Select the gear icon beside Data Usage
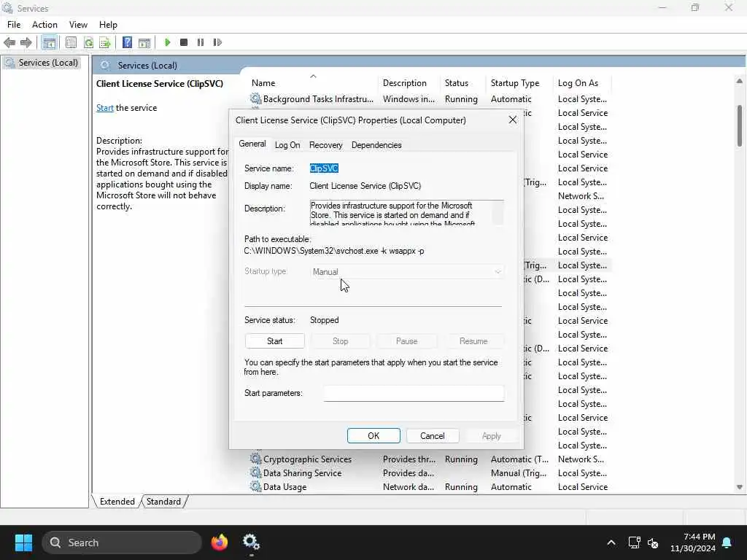 click(x=255, y=486)
